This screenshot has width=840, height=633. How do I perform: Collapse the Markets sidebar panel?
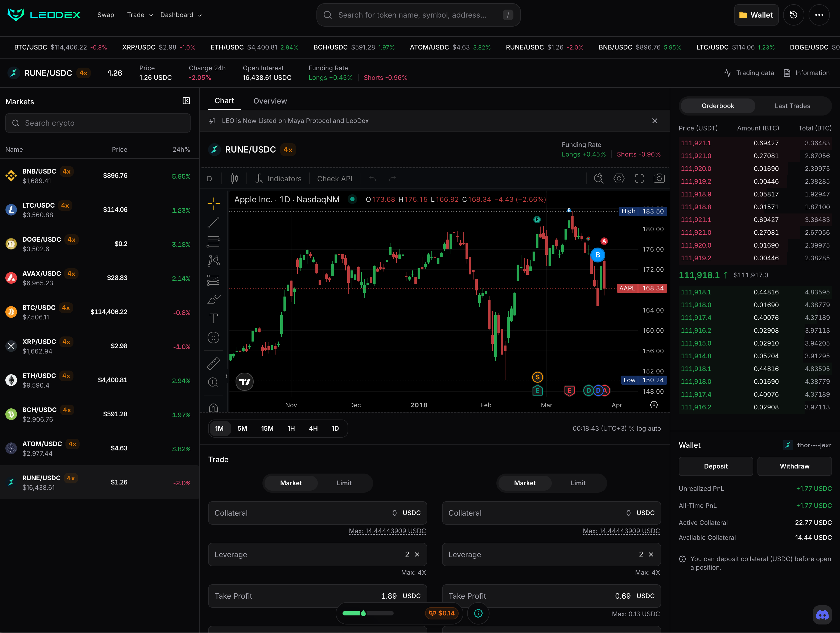pos(186,101)
